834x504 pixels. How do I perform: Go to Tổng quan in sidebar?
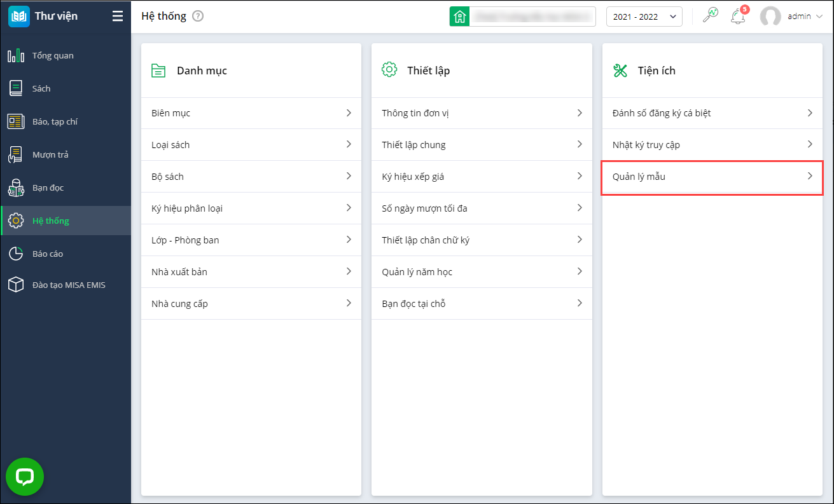tap(53, 56)
